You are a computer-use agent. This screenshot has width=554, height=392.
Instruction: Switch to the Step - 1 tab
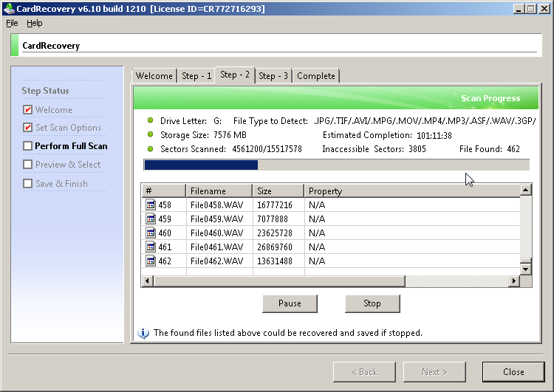tap(196, 76)
